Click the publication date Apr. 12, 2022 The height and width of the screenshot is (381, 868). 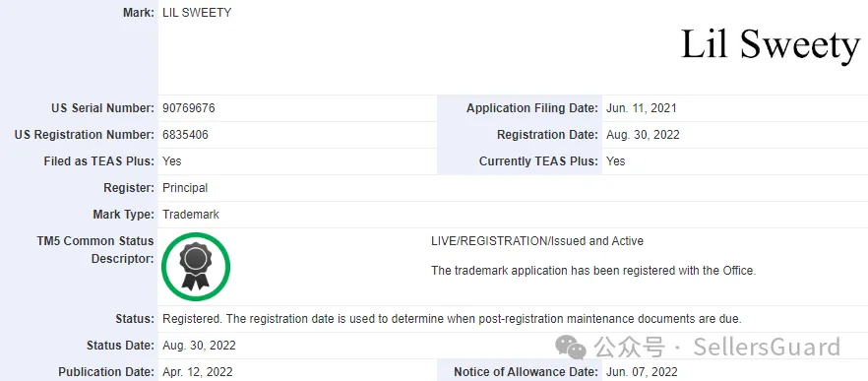pos(198,373)
